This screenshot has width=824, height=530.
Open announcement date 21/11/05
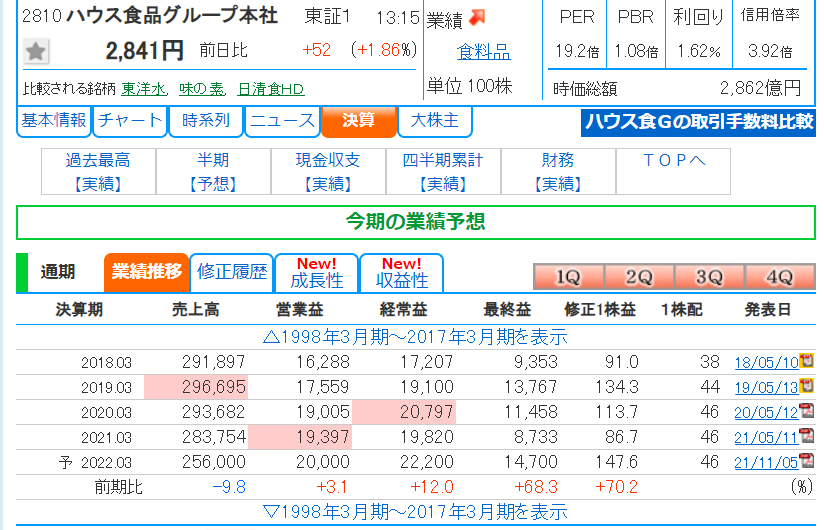(x=766, y=462)
